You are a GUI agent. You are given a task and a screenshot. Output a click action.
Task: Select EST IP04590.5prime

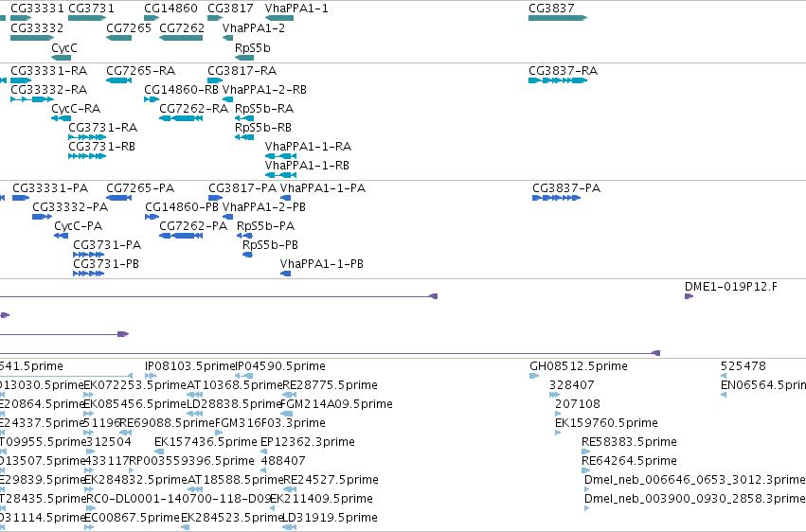point(244,376)
